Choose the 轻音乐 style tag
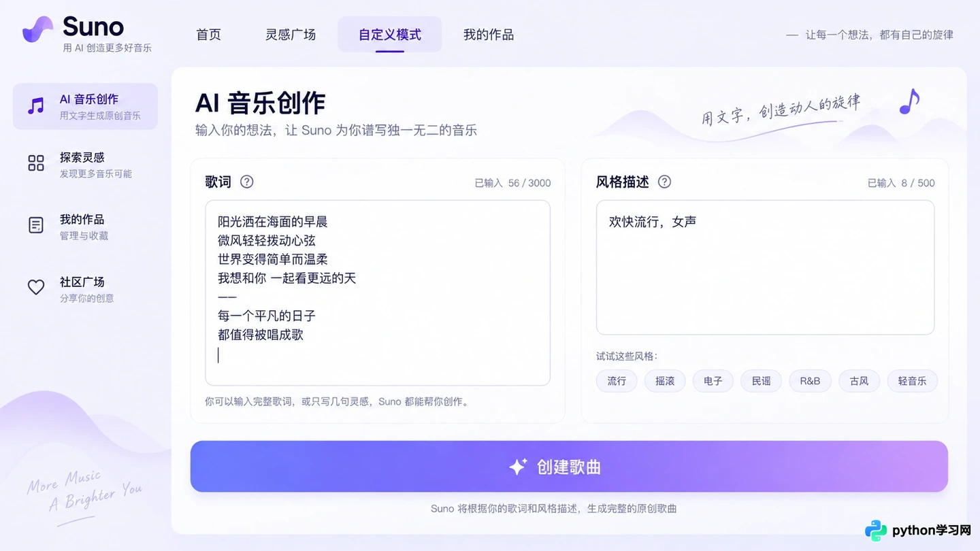The width and height of the screenshot is (980, 551). pyautogui.click(x=913, y=381)
